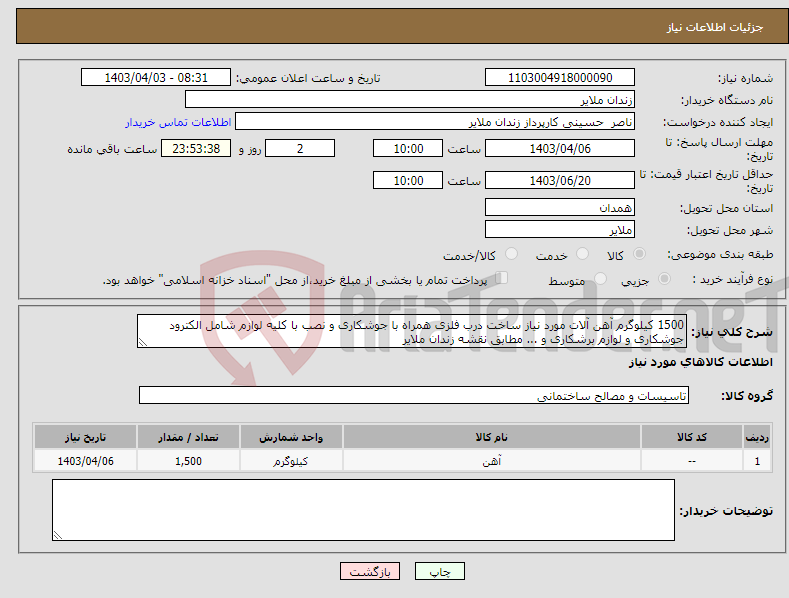Click the need number field 1103004918000090
The height and width of the screenshot is (598, 789).
[560, 78]
